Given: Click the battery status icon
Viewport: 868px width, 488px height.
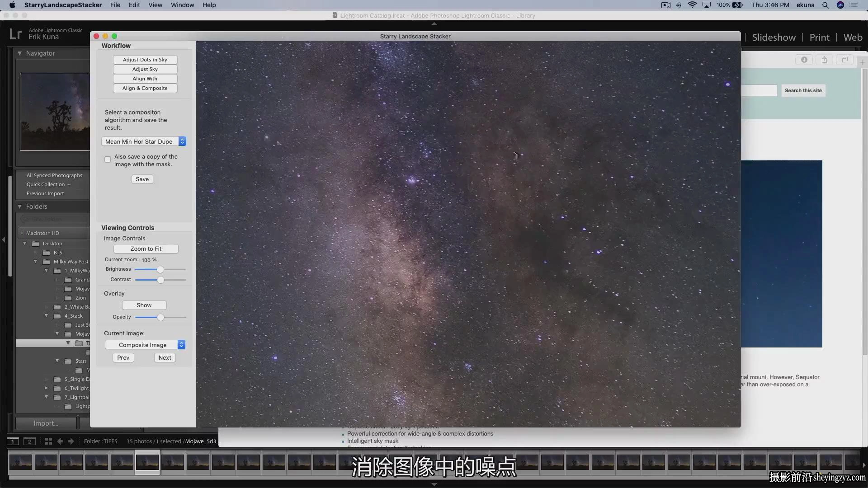Looking at the screenshot, I should click(x=737, y=5).
